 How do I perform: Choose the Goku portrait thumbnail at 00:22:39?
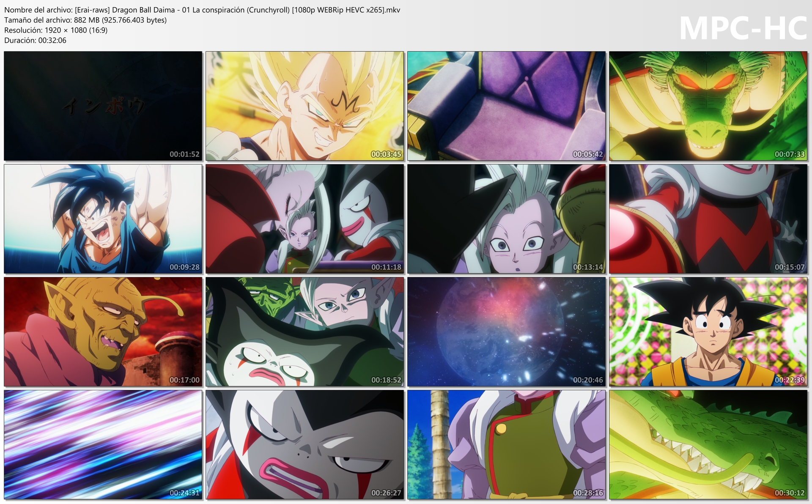click(x=708, y=332)
